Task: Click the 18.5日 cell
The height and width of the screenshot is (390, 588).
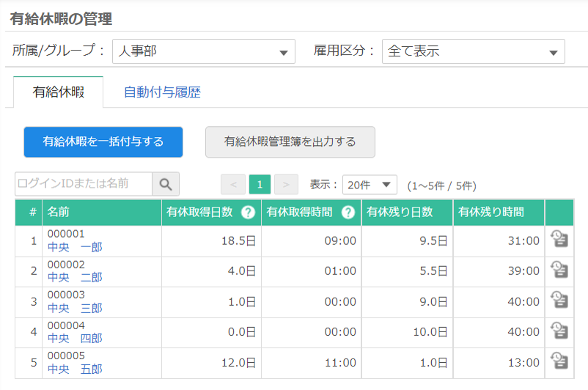Action: coord(211,240)
